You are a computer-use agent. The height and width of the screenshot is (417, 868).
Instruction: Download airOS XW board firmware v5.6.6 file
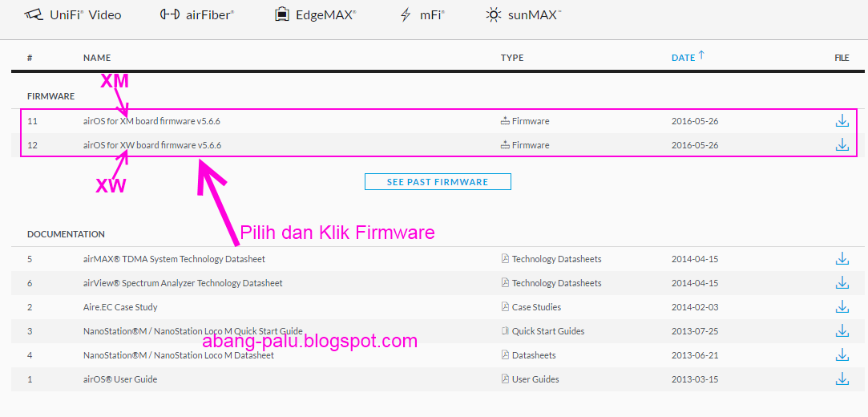coord(842,144)
